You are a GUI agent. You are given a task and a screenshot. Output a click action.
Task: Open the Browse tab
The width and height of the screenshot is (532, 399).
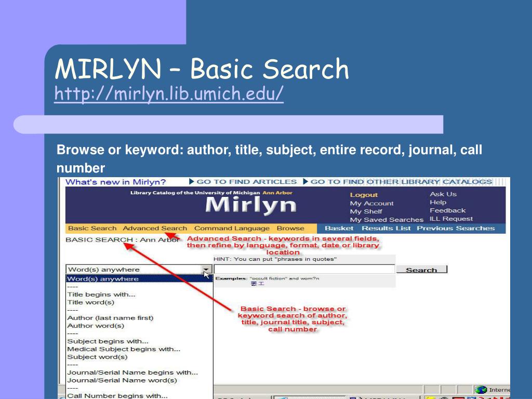[290, 229]
